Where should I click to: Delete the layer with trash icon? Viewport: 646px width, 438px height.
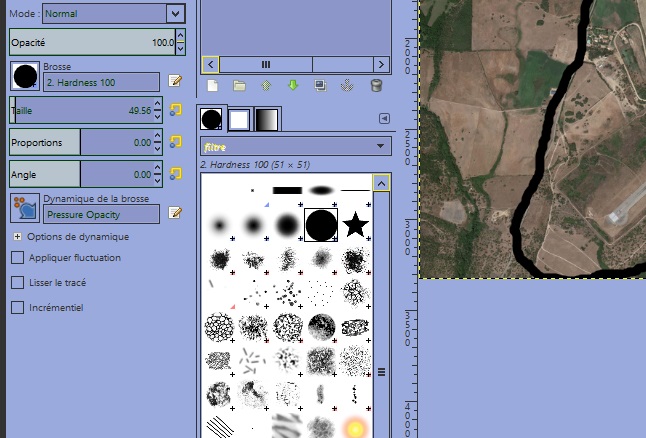376,85
